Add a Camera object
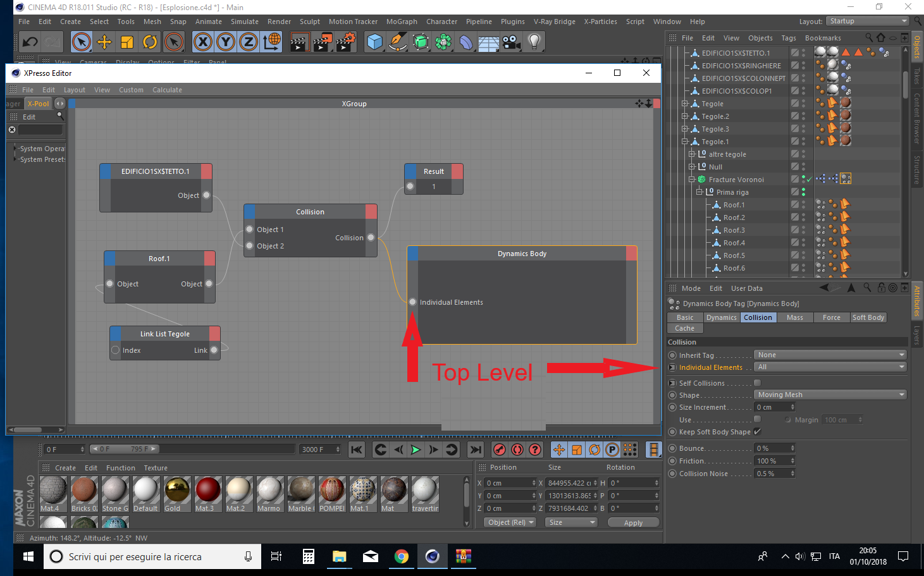The width and height of the screenshot is (924, 576). tap(512, 42)
